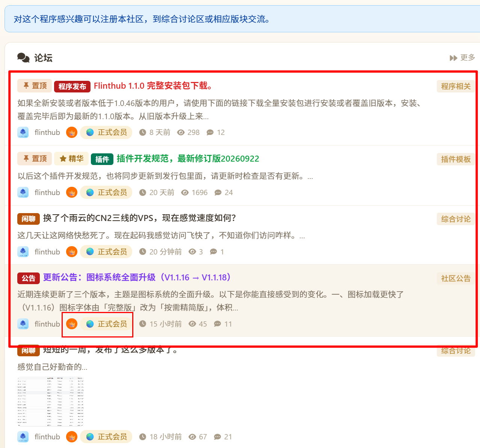Click the comment icon beside 12

coord(210,132)
